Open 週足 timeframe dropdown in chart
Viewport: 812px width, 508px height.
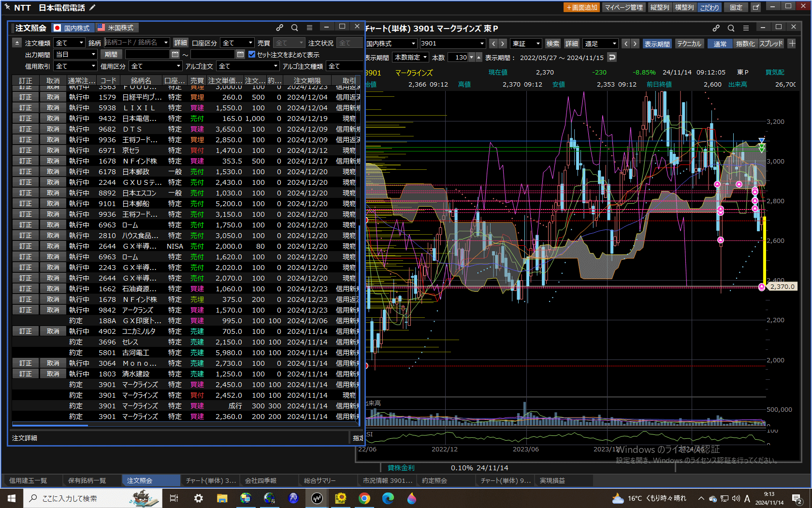[600, 44]
